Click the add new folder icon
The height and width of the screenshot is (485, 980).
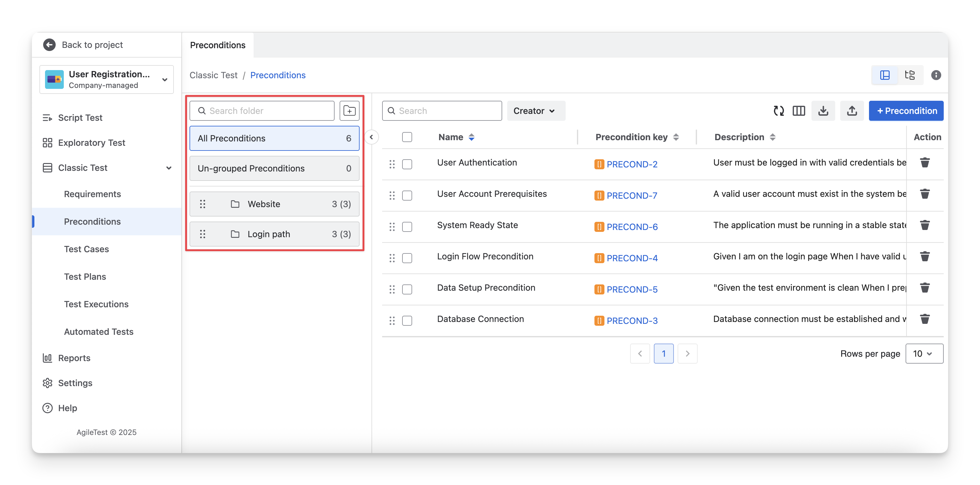(x=349, y=111)
